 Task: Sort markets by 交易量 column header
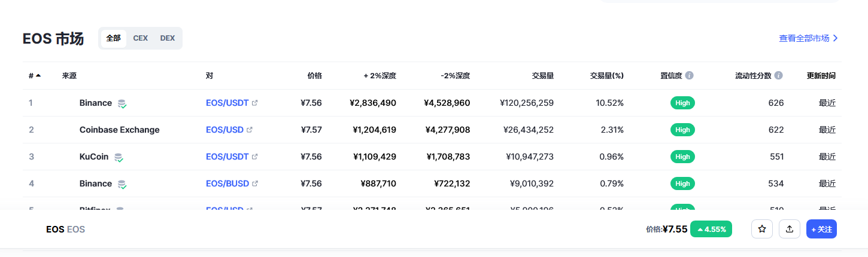(542, 76)
